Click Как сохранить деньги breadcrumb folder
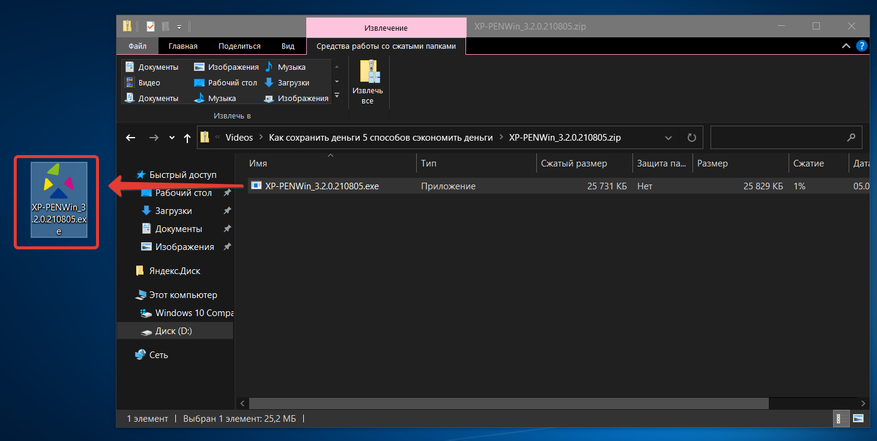Image resolution: width=877 pixels, height=441 pixels. [x=381, y=137]
